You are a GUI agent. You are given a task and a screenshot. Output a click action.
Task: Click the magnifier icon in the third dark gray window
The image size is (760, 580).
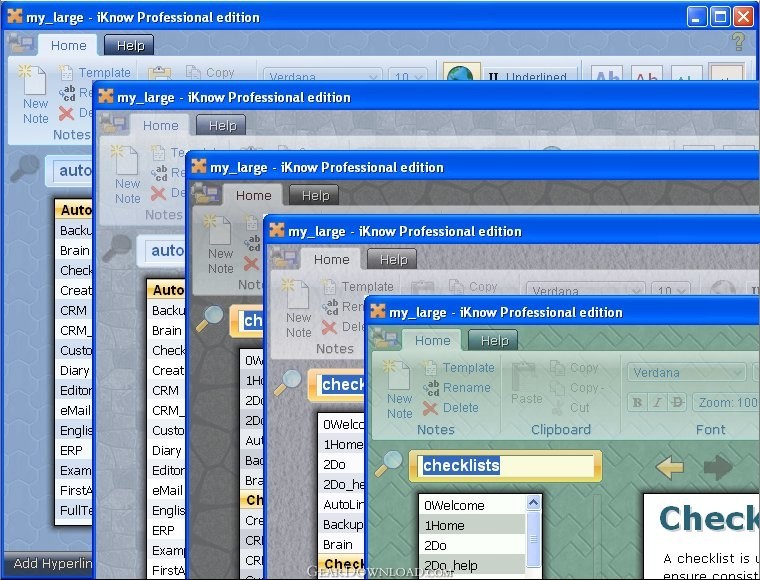tap(209, 319)
